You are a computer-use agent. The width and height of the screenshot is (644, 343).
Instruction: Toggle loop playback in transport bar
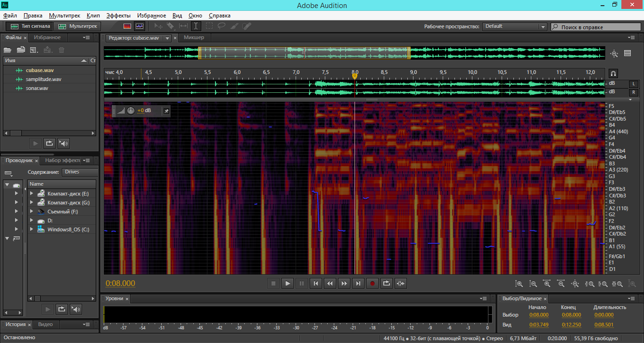(387, 283)
